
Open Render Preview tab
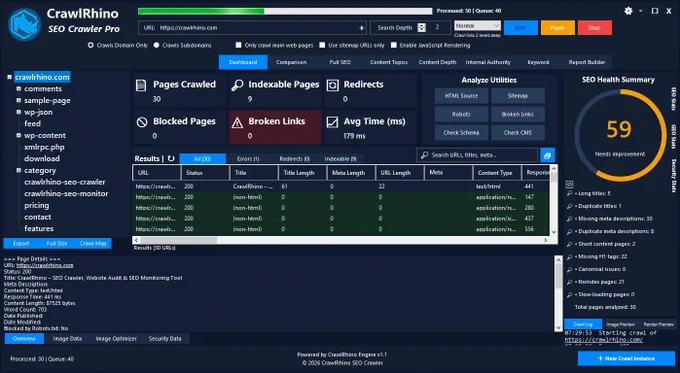coord(658,324)
